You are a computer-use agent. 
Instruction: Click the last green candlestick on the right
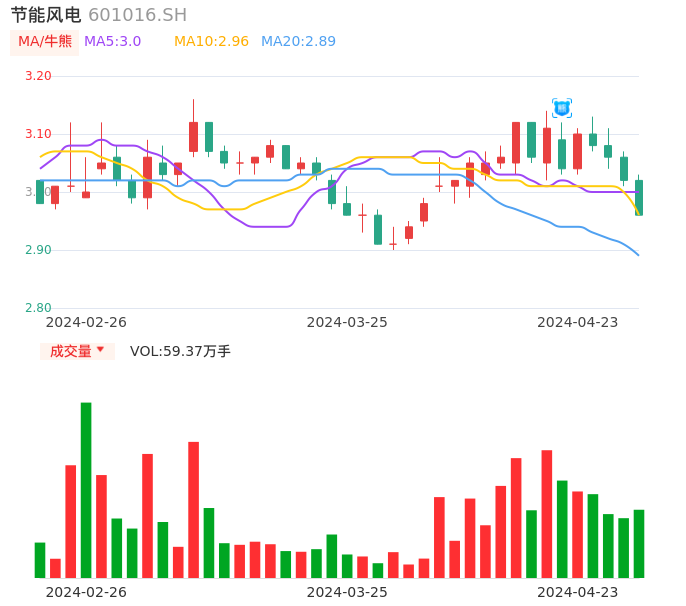click(x=639, y=198)
